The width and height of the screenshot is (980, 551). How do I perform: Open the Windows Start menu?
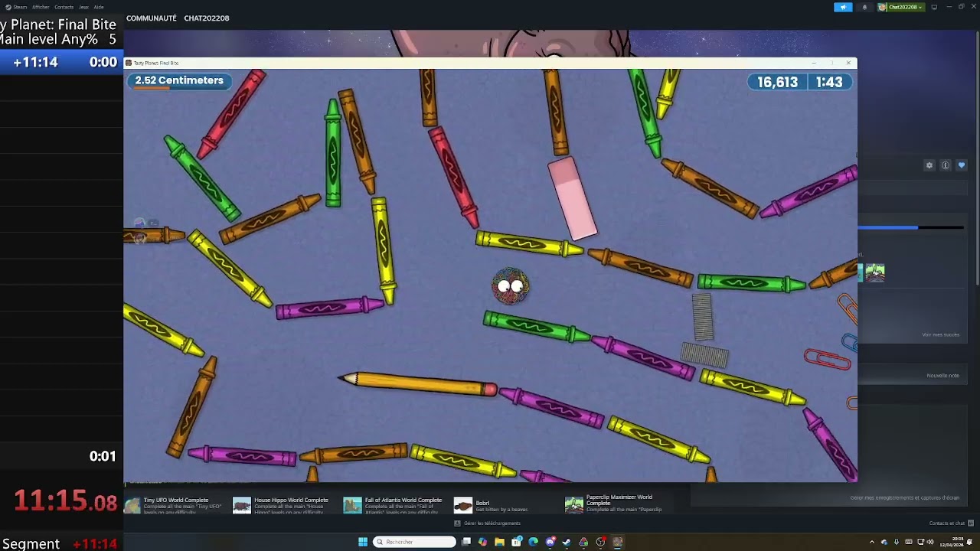363,542
